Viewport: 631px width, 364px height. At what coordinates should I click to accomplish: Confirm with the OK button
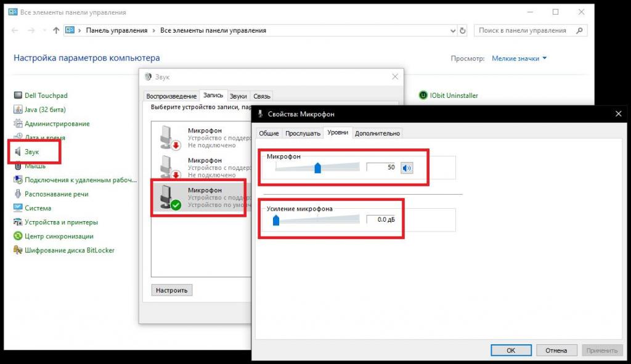(x=511, y=350)
